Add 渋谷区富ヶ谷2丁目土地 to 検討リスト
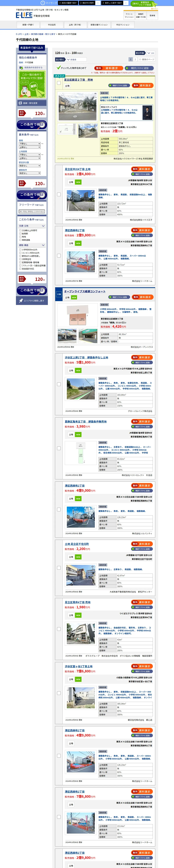 [142, 671]
